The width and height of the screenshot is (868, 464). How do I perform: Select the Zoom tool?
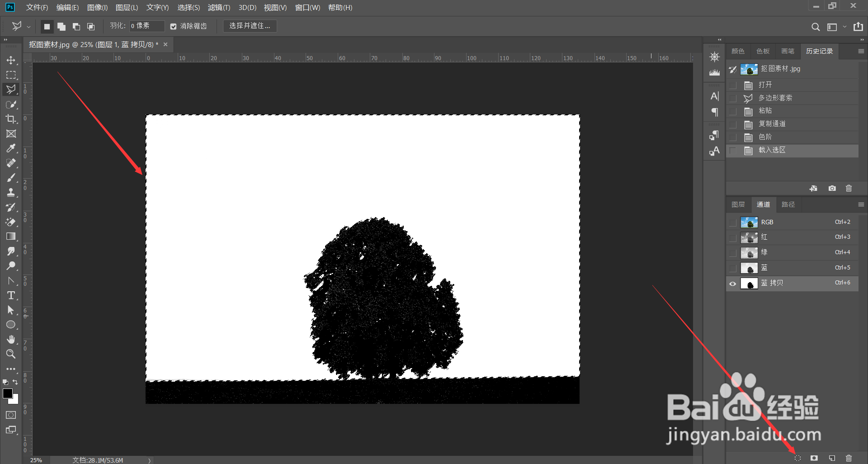pyautogui.click(x=11, y=354)
